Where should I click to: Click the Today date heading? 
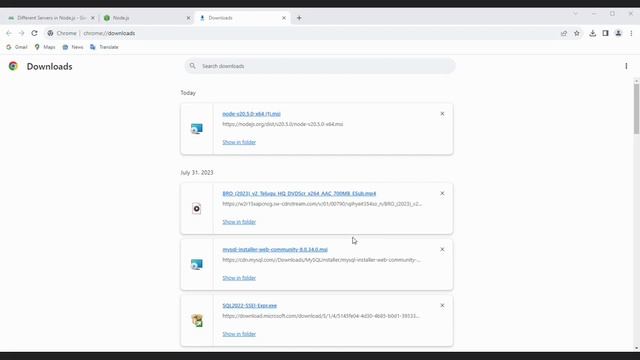(x=188, y=93)
